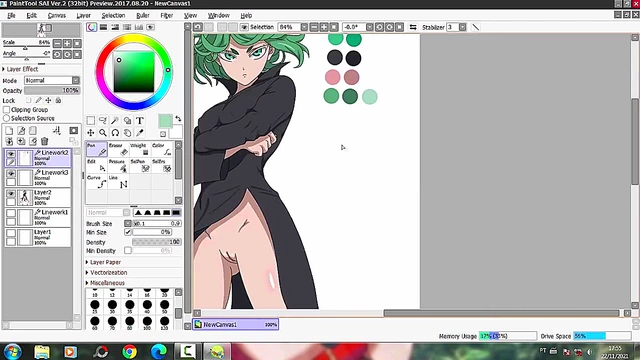Swap foreground and background colors
Viewport: 640px width, 360px height.
pos(178,119)
